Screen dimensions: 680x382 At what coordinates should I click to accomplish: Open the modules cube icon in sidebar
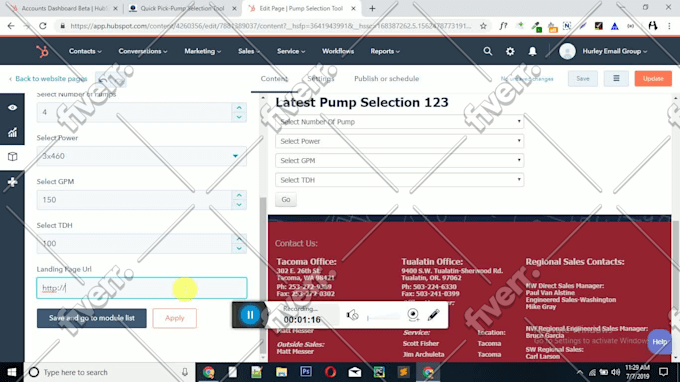click(x=12, y=157)
